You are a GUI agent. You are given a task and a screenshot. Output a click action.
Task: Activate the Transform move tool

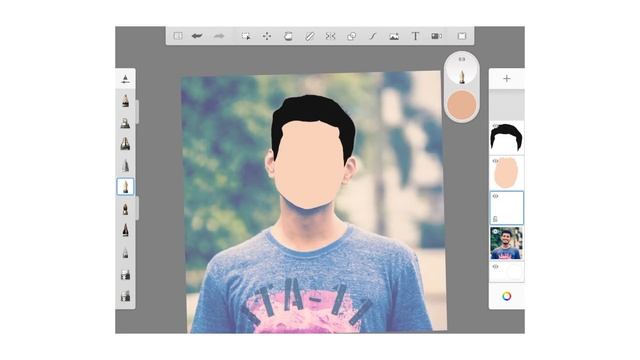coord(267,36)
